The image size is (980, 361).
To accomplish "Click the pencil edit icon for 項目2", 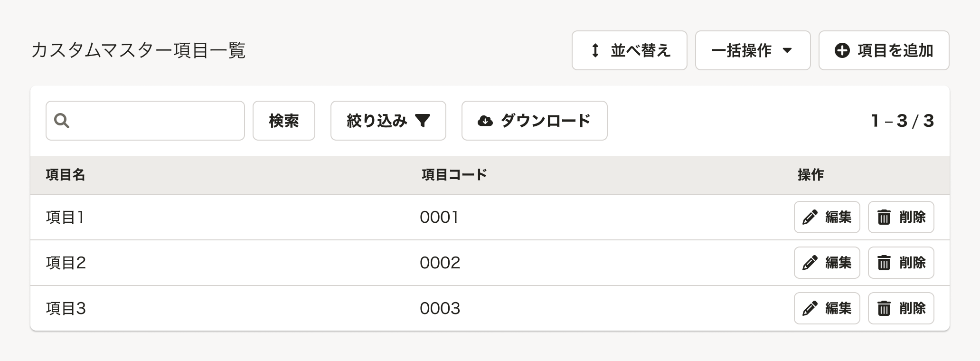I will click(x=810, y=263).
